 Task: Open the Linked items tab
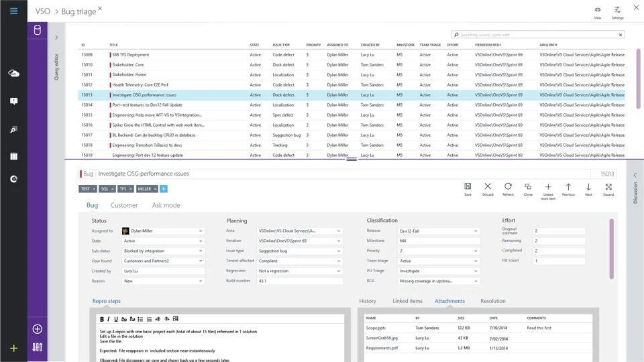point(407,301)
